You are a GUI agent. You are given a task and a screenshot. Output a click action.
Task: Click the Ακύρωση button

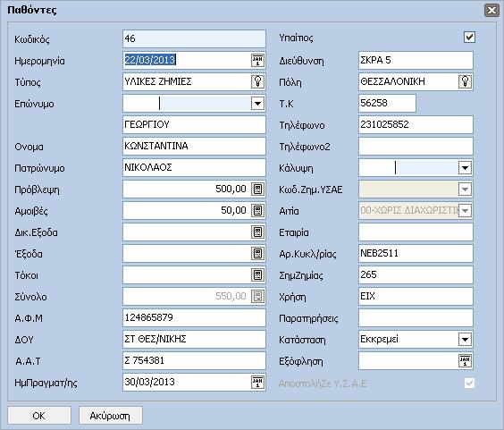coord(111,416)
